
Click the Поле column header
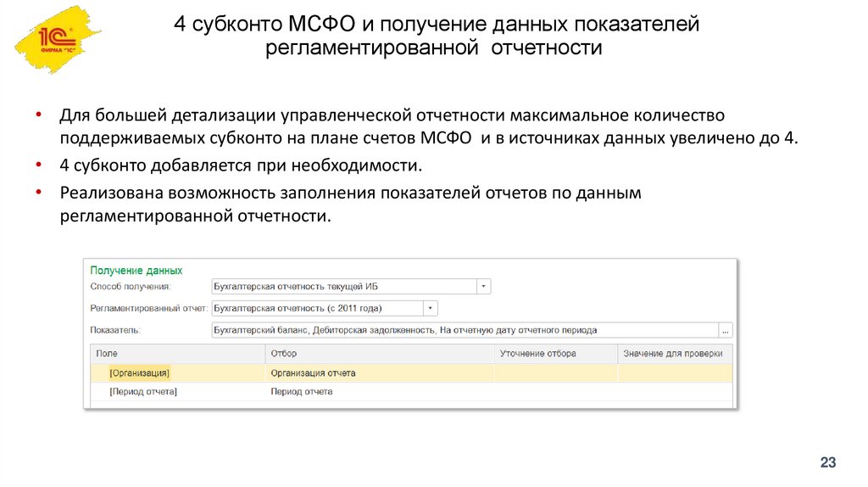(178, 354)
